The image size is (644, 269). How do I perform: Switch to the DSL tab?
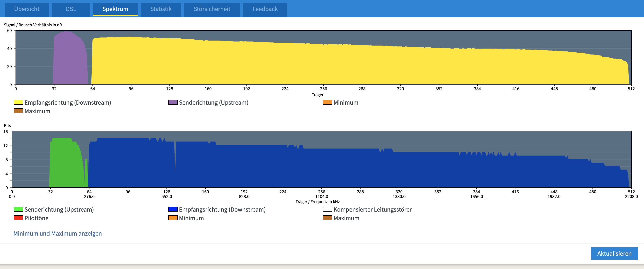coord(71,9)
